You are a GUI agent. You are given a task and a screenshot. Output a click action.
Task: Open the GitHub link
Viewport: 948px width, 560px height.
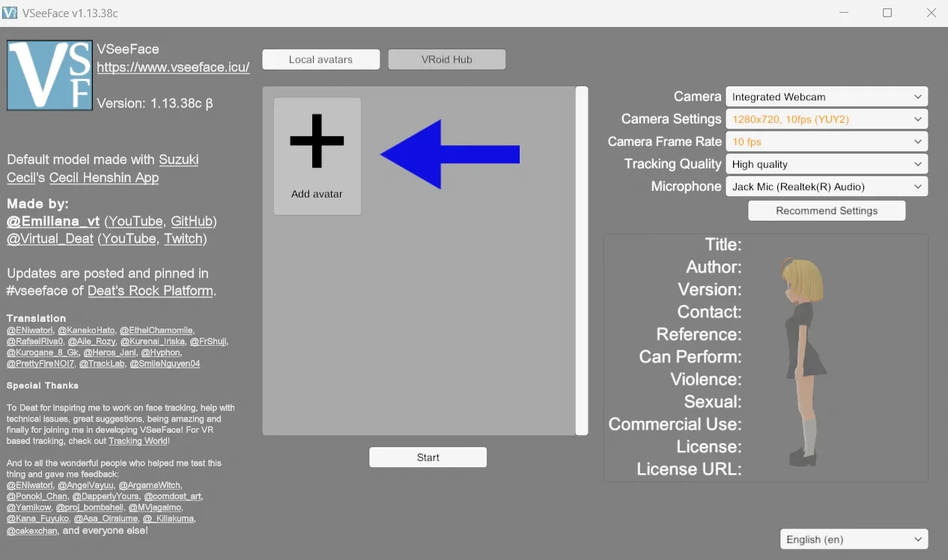(x=191, y=221)
